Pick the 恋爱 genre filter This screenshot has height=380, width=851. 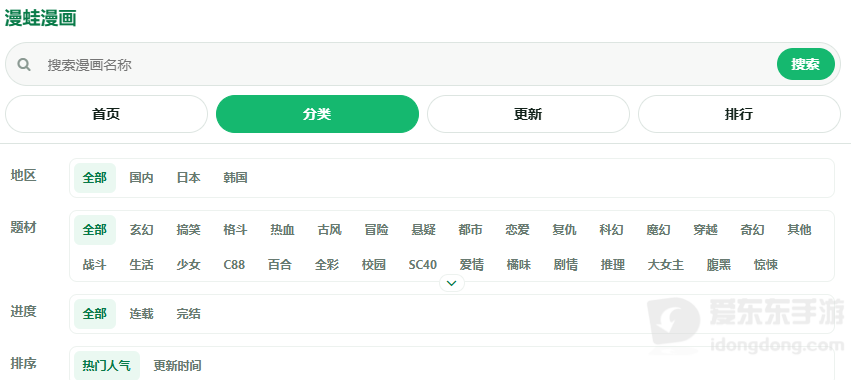517,230
